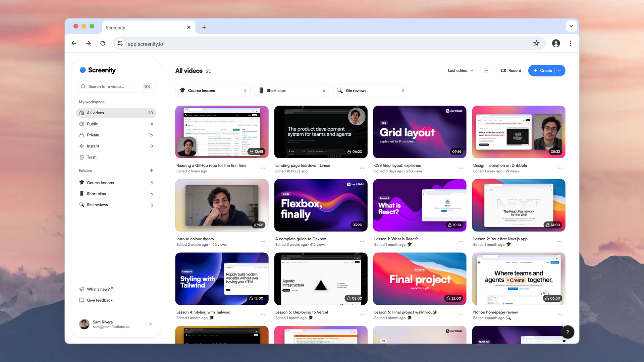Open options for Intro to colour theory video

(x=263, y=242)
